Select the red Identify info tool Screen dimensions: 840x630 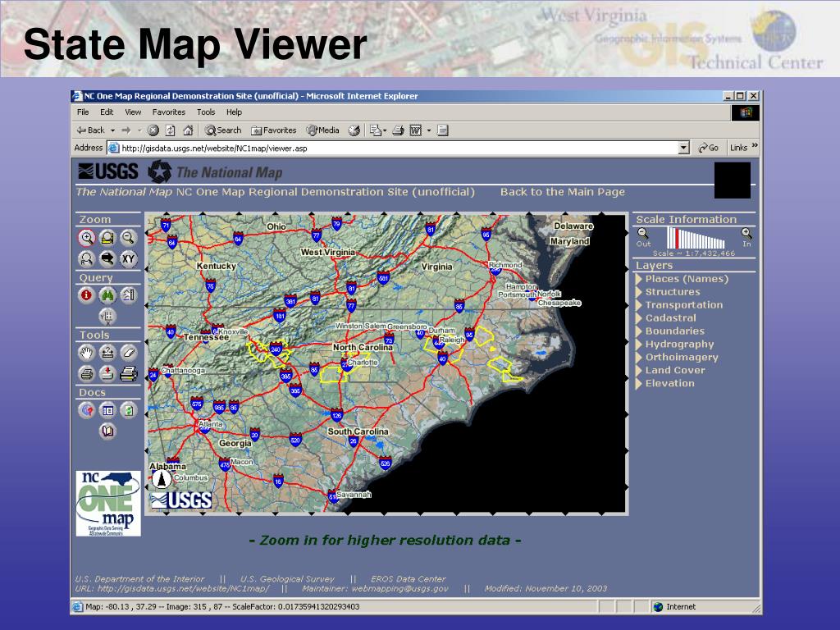pos(87,295)
